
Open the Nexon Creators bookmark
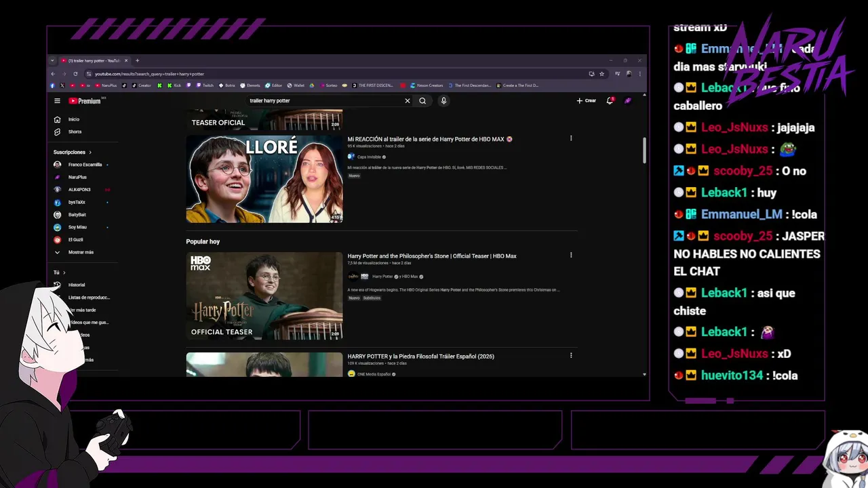tap(427, 85)
